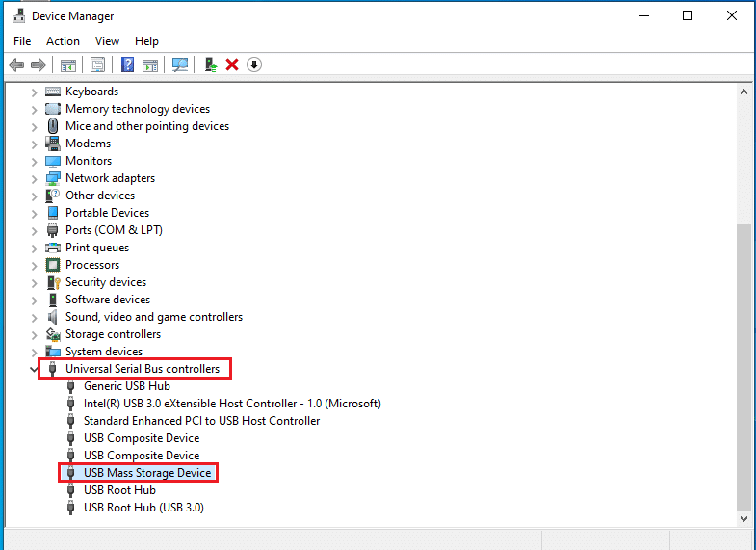The height and width of the screenshot is (550, 756).
Task: Click the Keyboards category icon
Action: [53, 92]
